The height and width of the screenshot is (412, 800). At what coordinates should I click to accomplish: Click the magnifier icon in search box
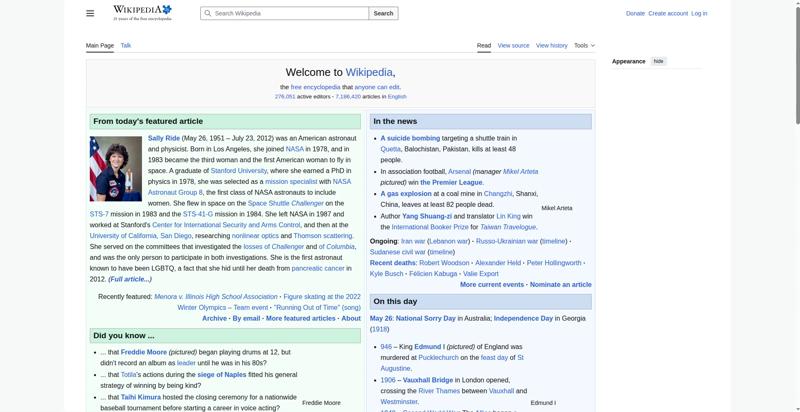[x=208, y=13]
